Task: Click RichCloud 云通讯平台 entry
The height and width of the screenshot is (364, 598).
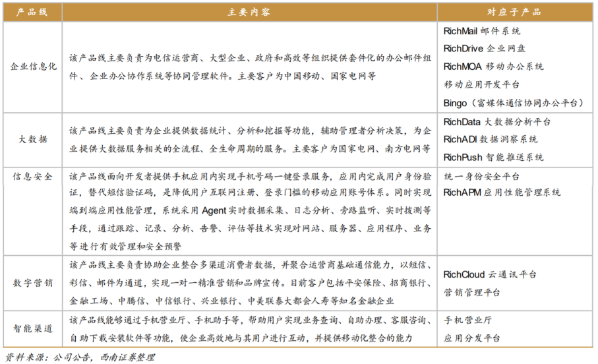Action: click(490, 274)
